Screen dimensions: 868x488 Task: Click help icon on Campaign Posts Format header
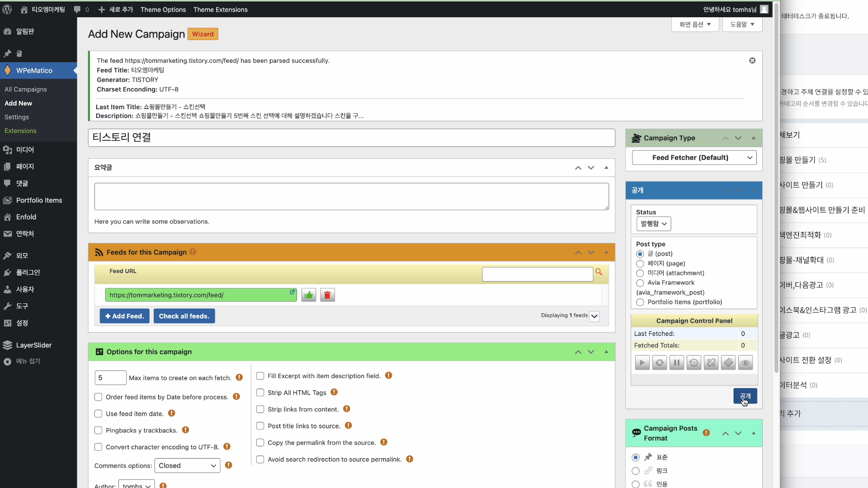tap(706, 433)
